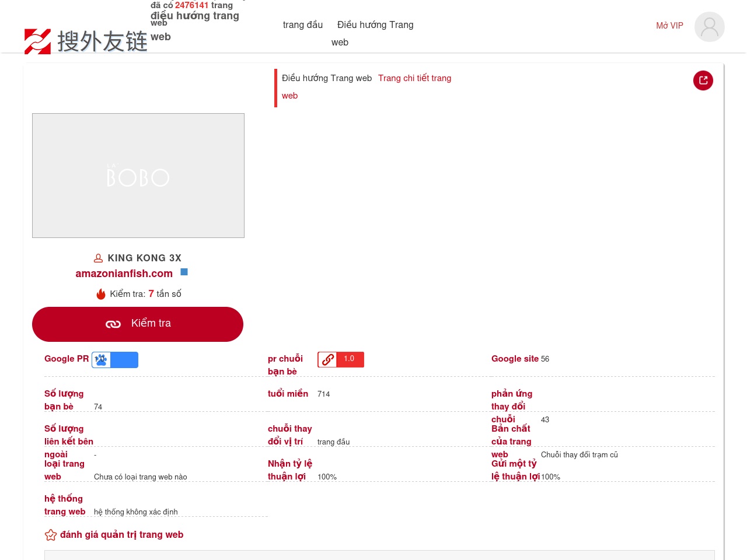Click the user icon beside KING KONG 3X
The height and width of the screenshot is (560, 747).
pyautogui.click(x=99, y=258)
